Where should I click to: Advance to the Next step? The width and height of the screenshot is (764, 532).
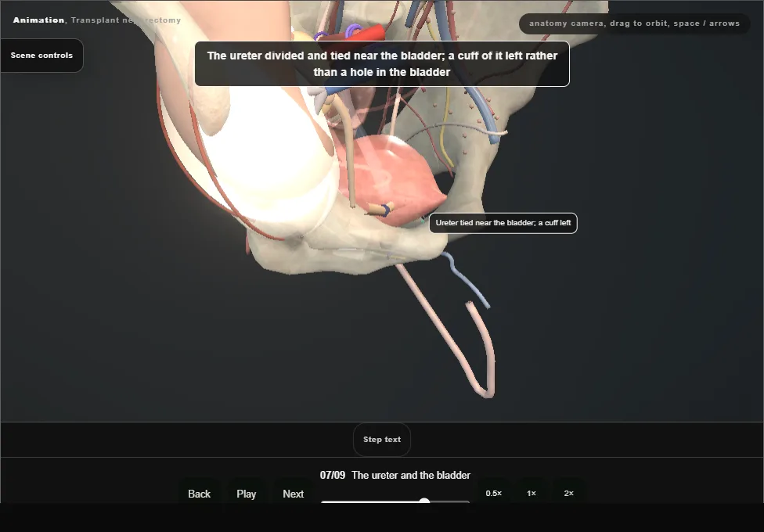pyautogui.click(x=294, y=494)
